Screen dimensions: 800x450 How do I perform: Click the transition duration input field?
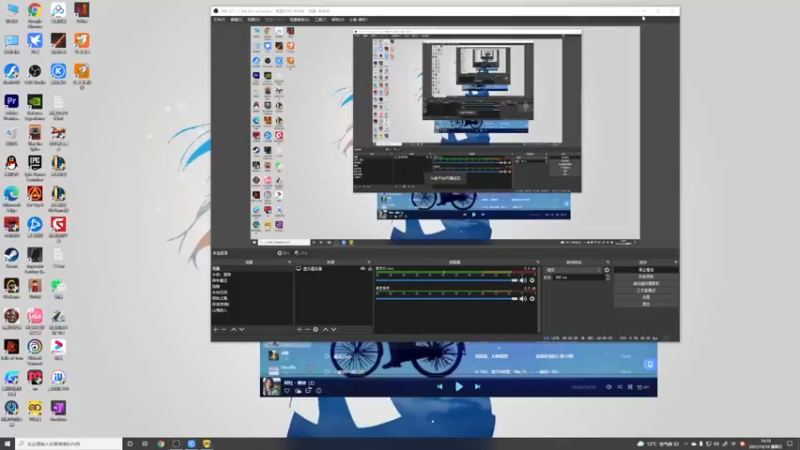579,277
